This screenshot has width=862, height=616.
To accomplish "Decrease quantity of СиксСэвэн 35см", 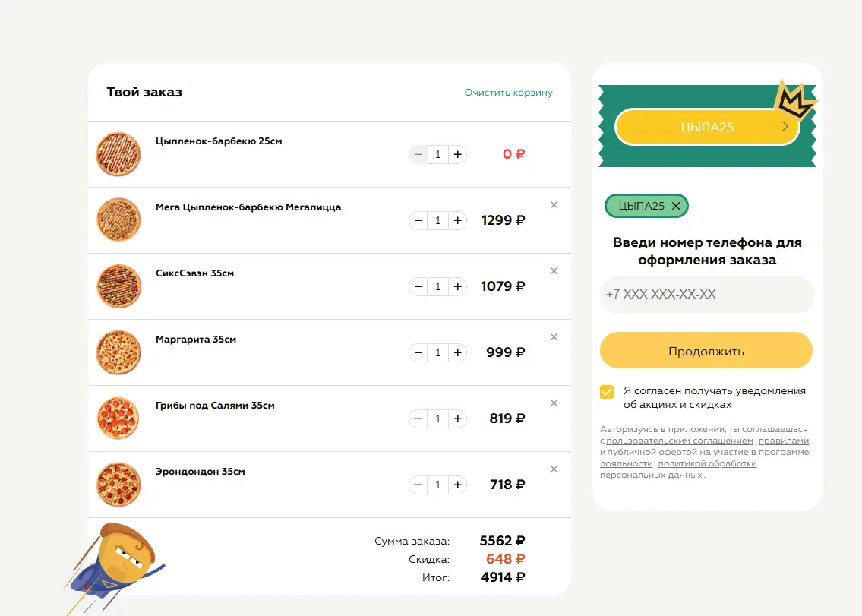I will pos(418,286).
